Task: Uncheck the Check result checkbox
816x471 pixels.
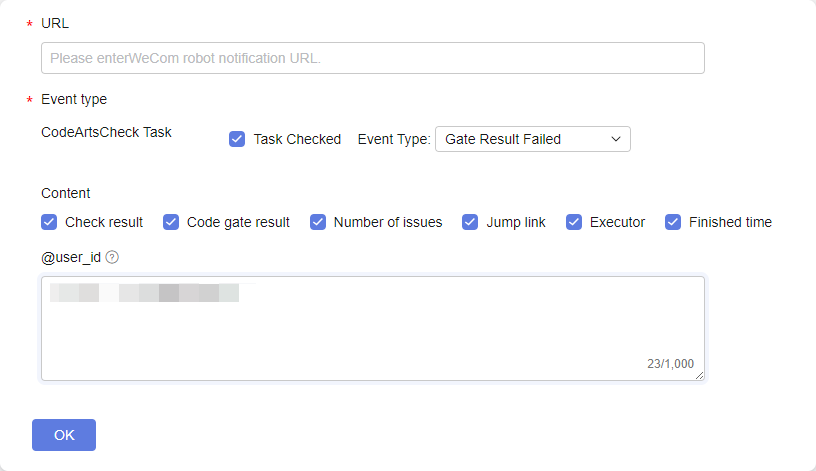Action: 49,222
